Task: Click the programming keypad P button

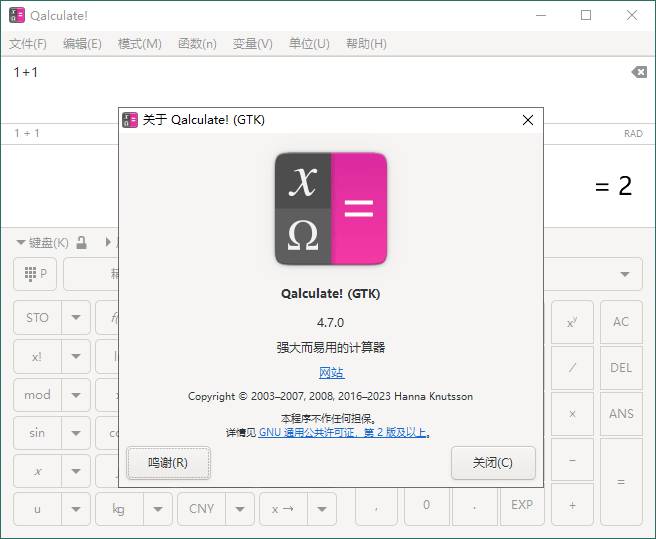Action: point(35,274)
